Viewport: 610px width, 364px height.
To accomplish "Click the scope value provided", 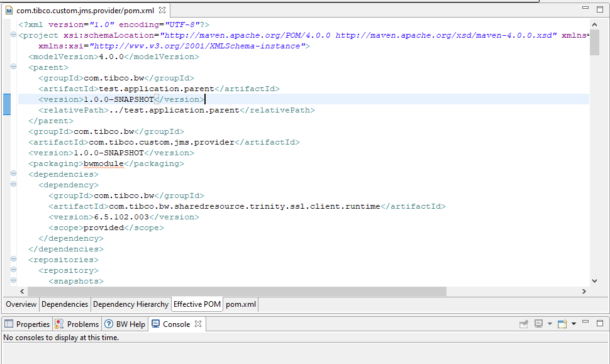I will (104, 228).
